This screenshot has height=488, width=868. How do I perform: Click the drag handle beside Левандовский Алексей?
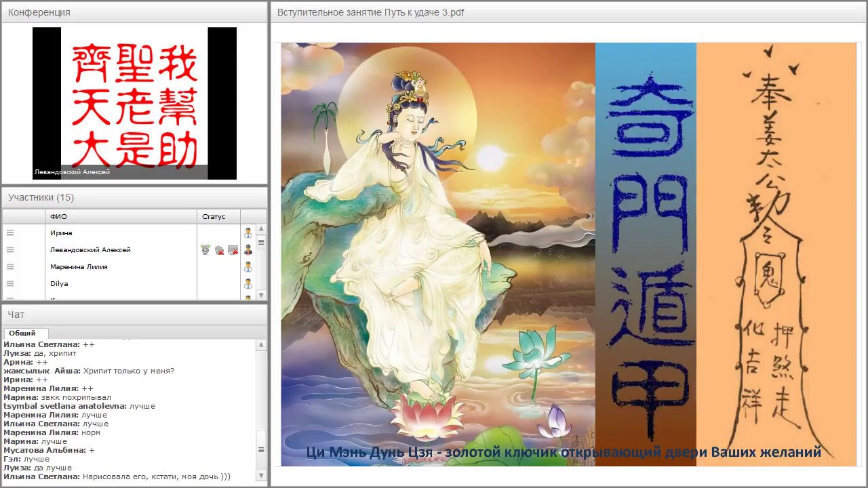click(10, 249)
